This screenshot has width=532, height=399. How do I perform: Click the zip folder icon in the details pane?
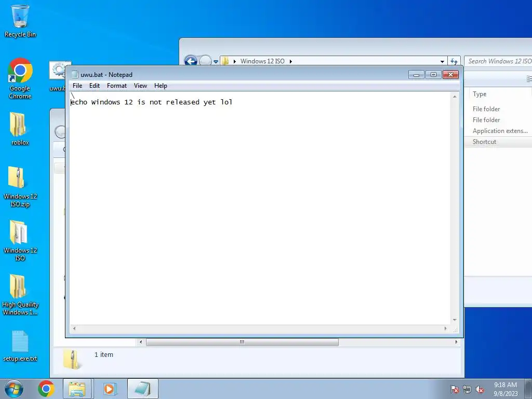[x=72, y=360]
